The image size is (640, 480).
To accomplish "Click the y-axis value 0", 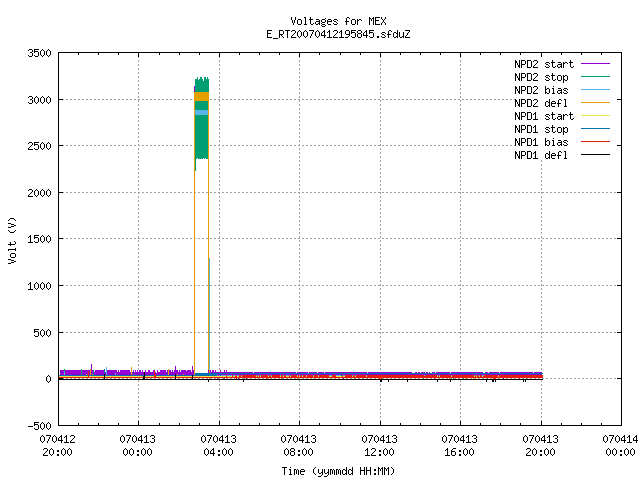I will click(x=49, y=379).
